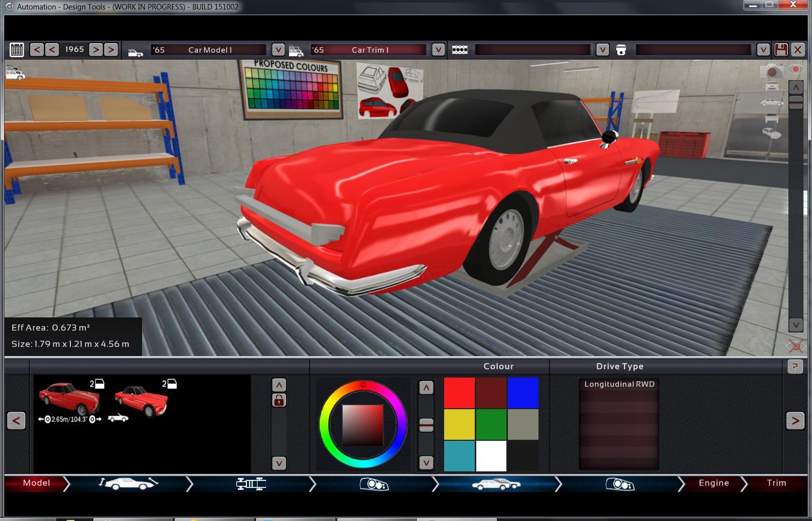The height and width of the screenshot is (521, 812).
Task: Pick the blue colour swatch
Action: [x=522, y=393]
